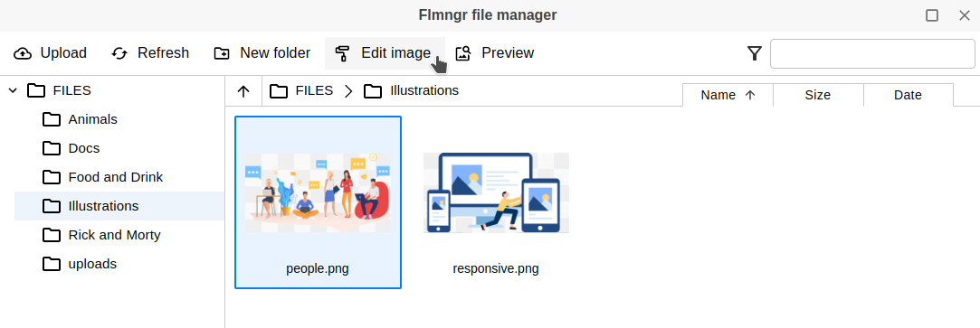The height and width of the screenshot is (328, 980).
Task: Sort files by Date tab
Action: tap(909, 96)
